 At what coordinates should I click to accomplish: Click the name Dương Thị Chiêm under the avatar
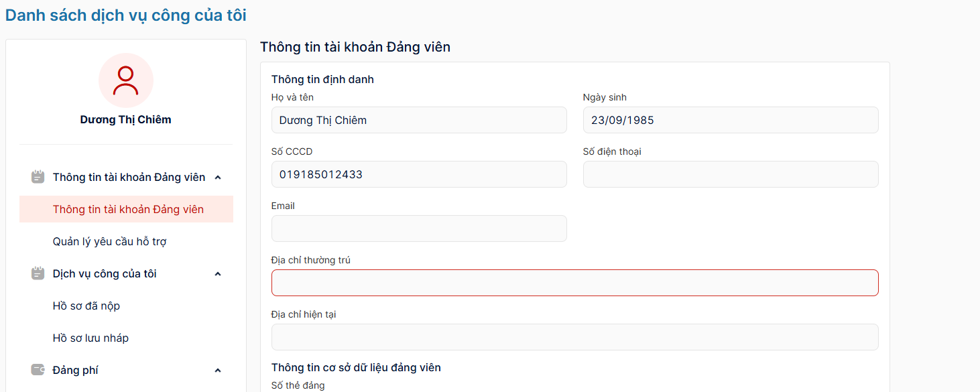point(126,120)
